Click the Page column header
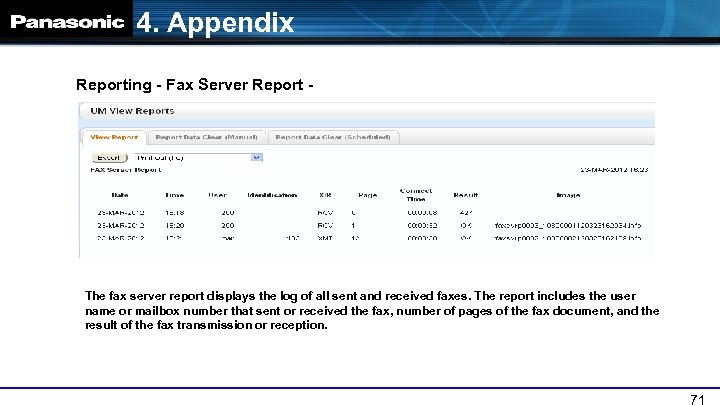This screenshot has height=405, width=720. (367, 195)
